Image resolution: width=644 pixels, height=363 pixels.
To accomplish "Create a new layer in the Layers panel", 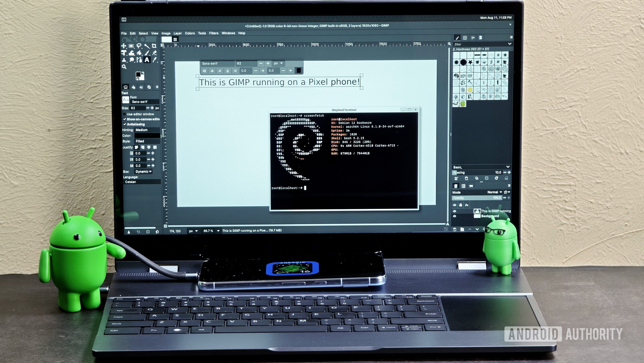I will click(455, 229).
